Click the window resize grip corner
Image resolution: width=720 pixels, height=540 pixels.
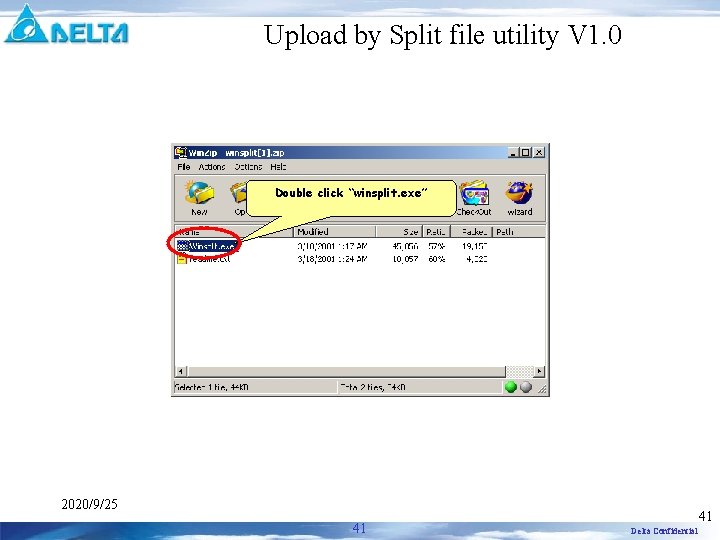point(542,389)
